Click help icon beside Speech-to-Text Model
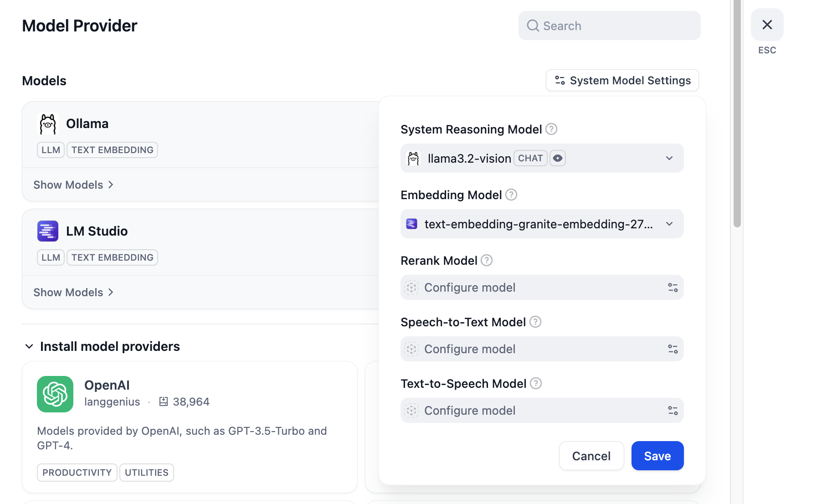The image size is (832, 504). point(535,322)
